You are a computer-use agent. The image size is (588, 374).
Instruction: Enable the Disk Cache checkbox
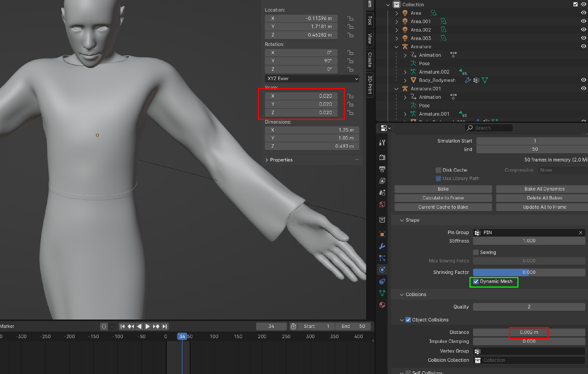(x=438, y=170)
